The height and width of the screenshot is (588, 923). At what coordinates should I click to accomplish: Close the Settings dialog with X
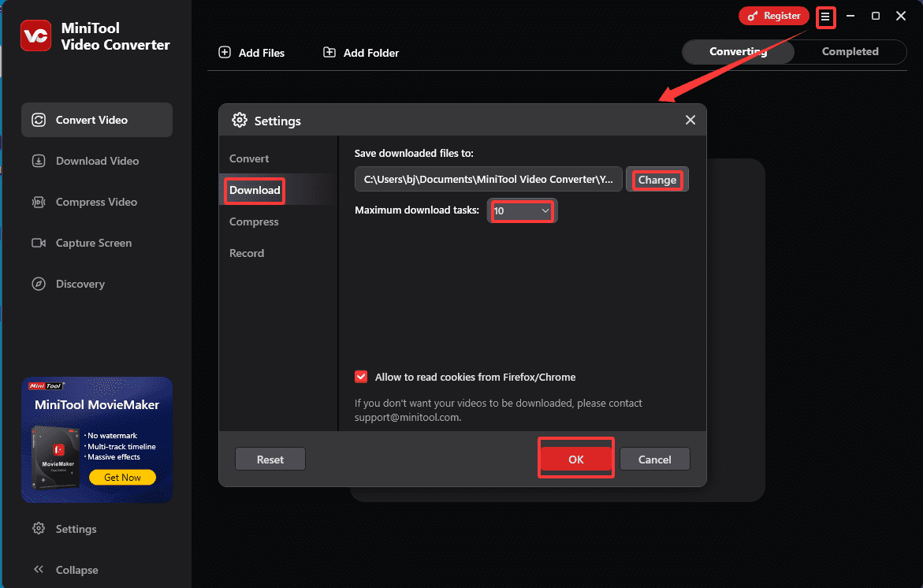pos(690,120)
